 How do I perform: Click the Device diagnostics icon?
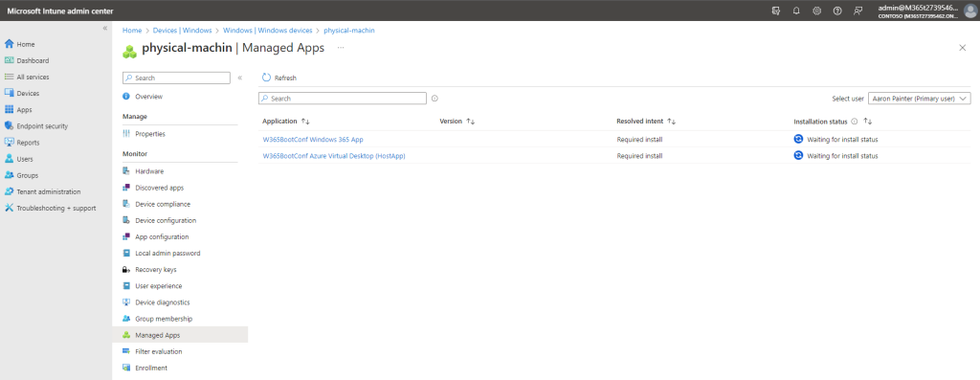pos(126,302)
